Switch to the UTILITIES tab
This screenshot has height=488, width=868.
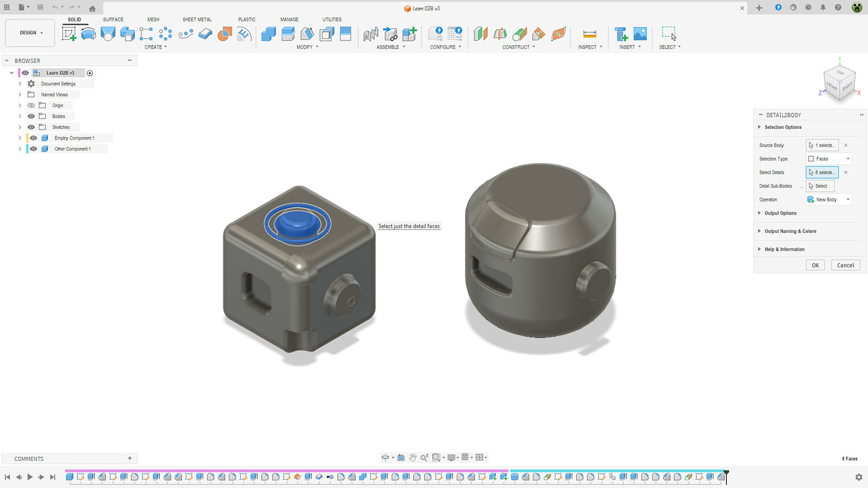click(x=332, y=20)
